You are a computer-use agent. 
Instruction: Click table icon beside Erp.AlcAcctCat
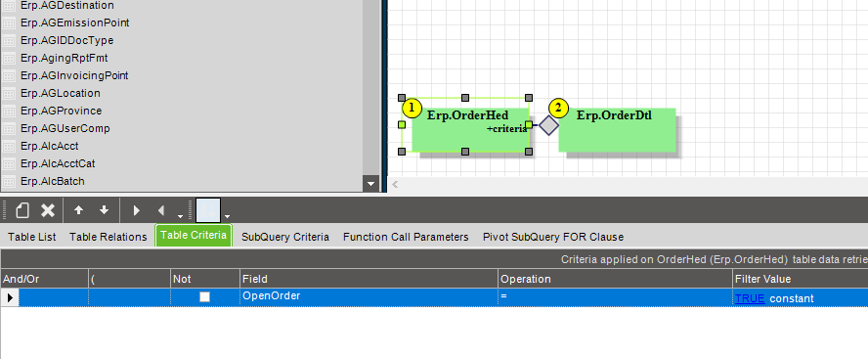[x=8, y=164]
